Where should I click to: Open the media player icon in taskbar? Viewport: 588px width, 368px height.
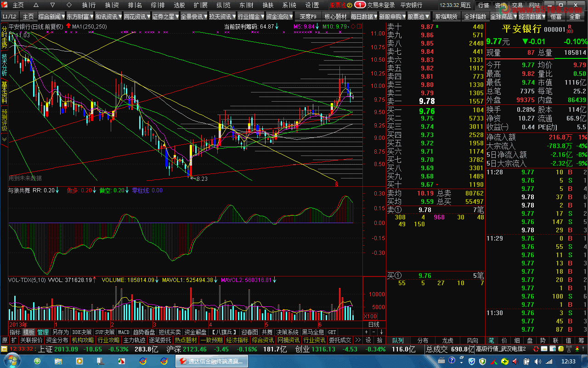(x=80, y=361)
